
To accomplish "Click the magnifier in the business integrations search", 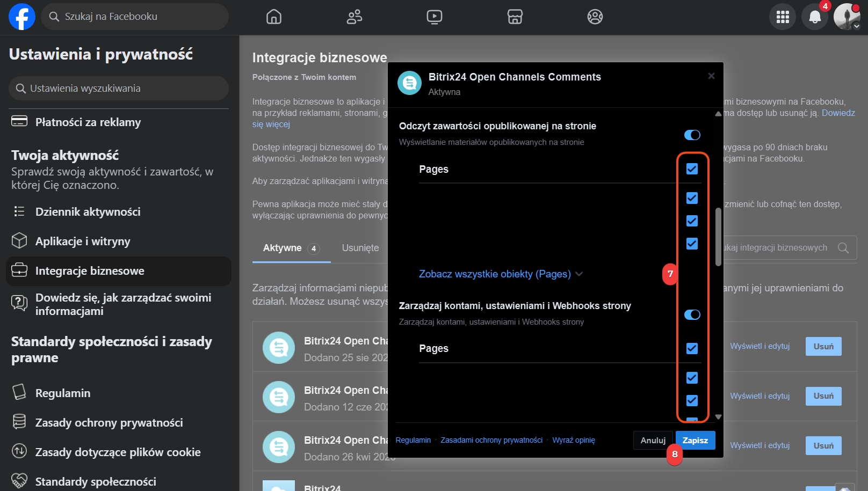I will point(843,248).
